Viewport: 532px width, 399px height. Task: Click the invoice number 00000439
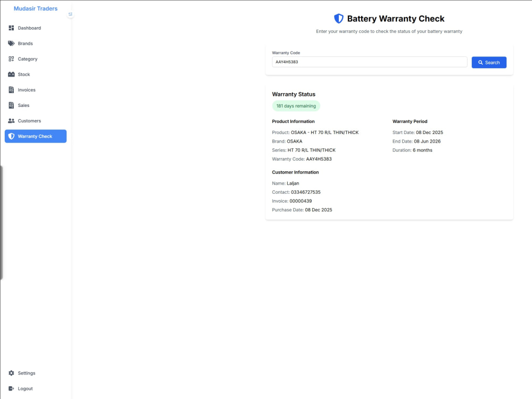click(301, 201)
